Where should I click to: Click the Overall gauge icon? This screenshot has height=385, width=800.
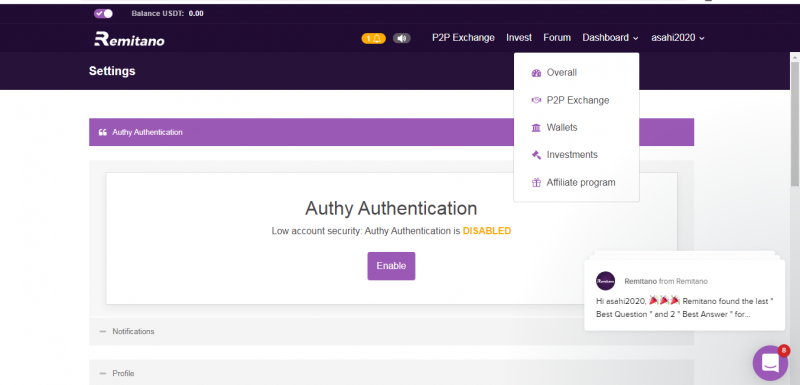(536, 73)
